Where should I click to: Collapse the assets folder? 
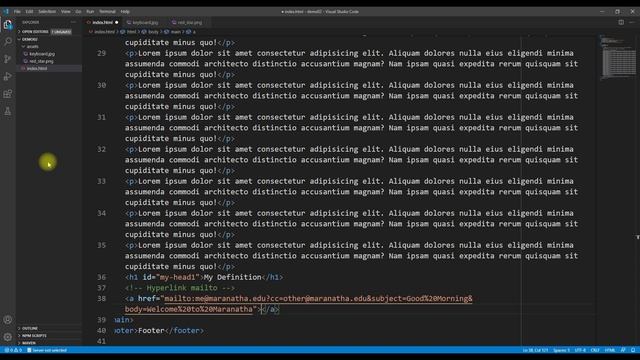[x=33, y=47]
